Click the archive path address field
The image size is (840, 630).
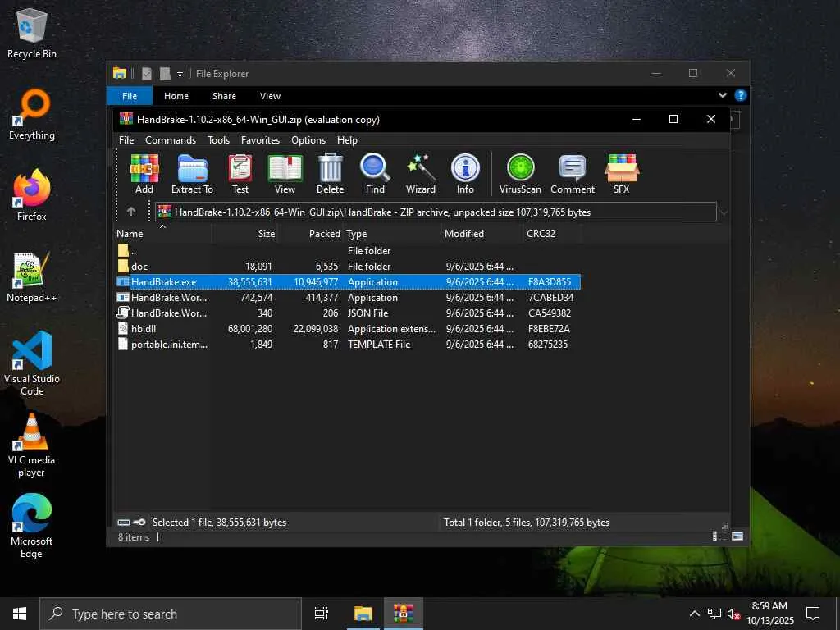point(436,212)
